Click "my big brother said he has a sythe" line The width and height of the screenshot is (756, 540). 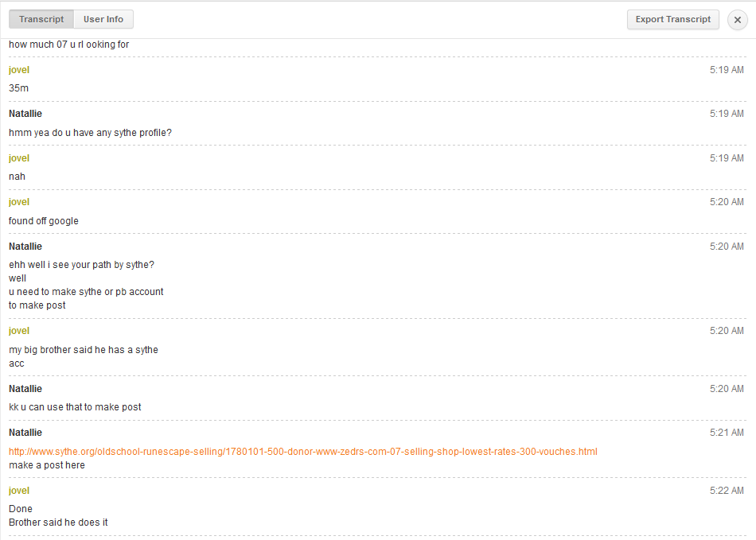pyautogui.click(x=84, y=350)
